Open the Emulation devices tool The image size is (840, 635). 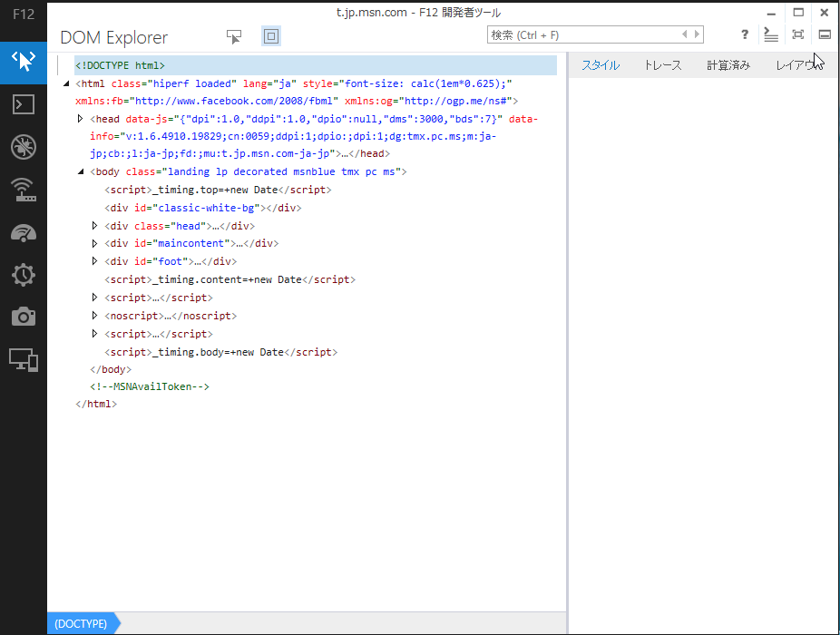point(23,359)
